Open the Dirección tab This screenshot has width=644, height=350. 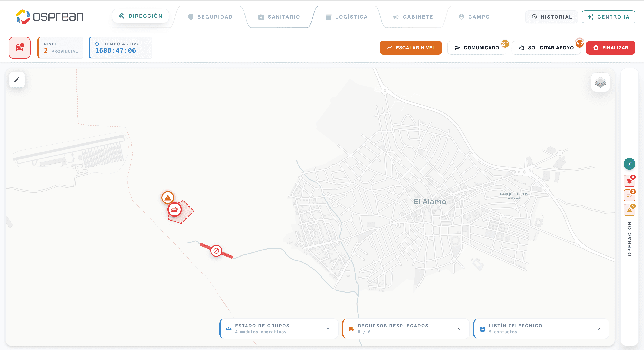[141, 16]
